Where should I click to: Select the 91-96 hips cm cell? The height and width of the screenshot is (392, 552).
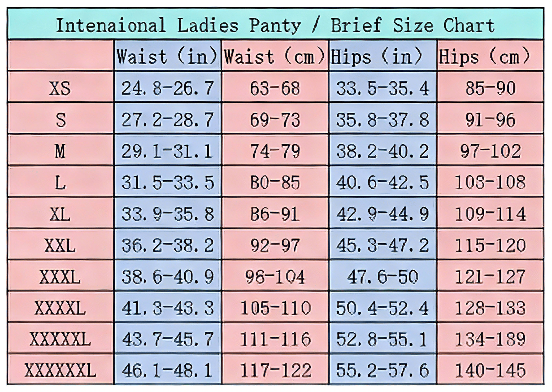click(490, 120)
